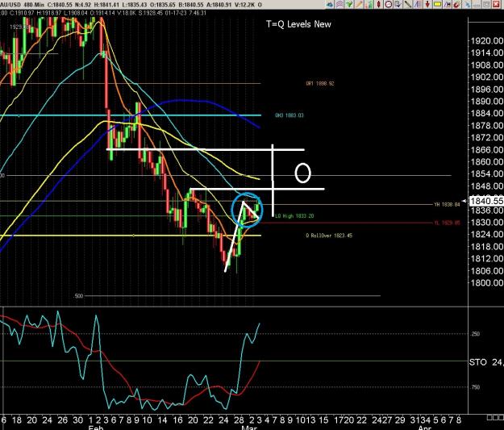This screenshot has width=504, height=430.
Task: Click the '1929' price label at top-left
Action: tap(18, 27)
